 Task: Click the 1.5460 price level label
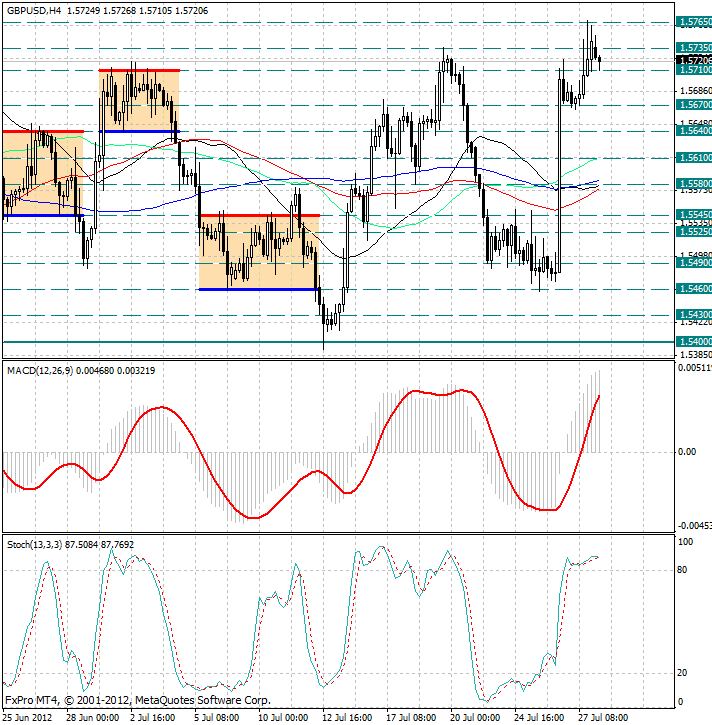[694, 289]
